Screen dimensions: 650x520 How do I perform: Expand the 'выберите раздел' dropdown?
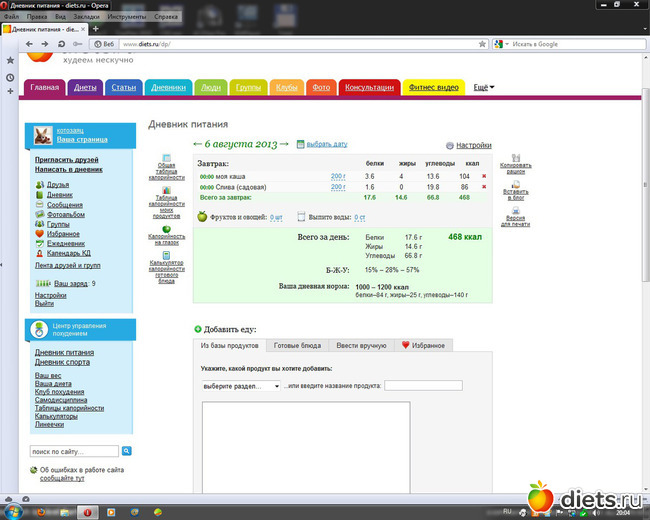click(240, 386)
